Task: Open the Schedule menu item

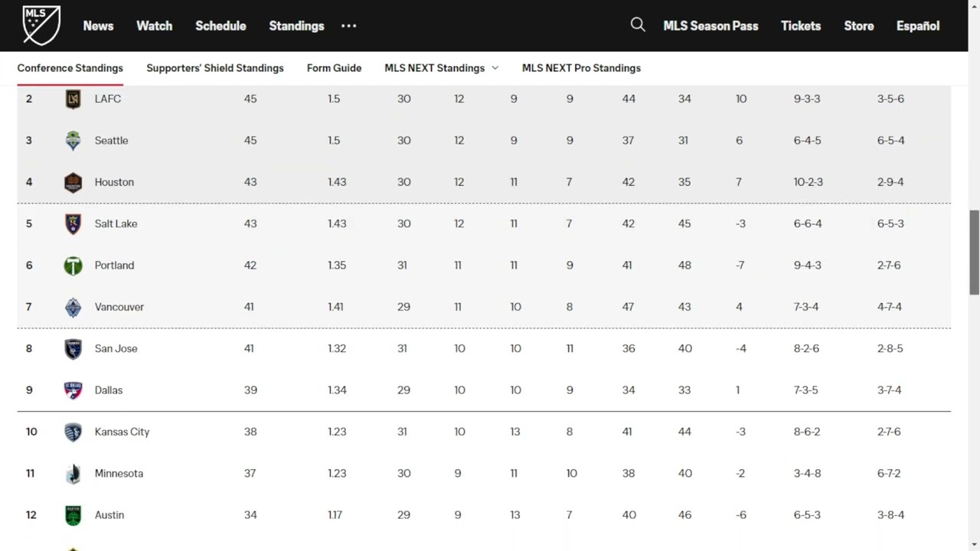Action: [x=220, y=26]
